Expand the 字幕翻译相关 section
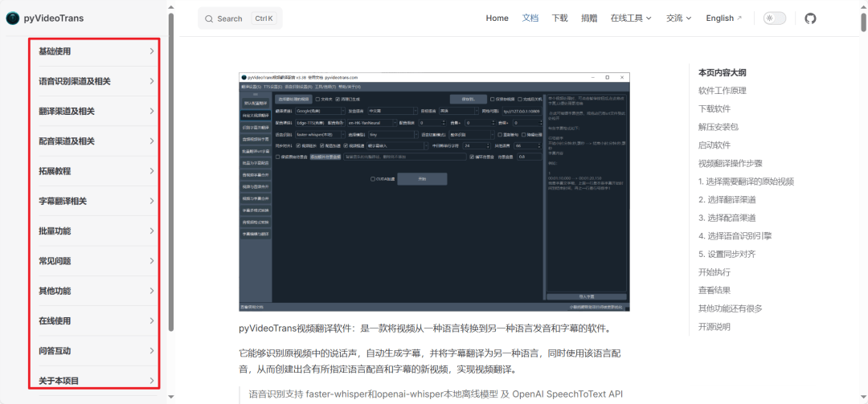Screen dimensions: 868x404 coord(96,202)
